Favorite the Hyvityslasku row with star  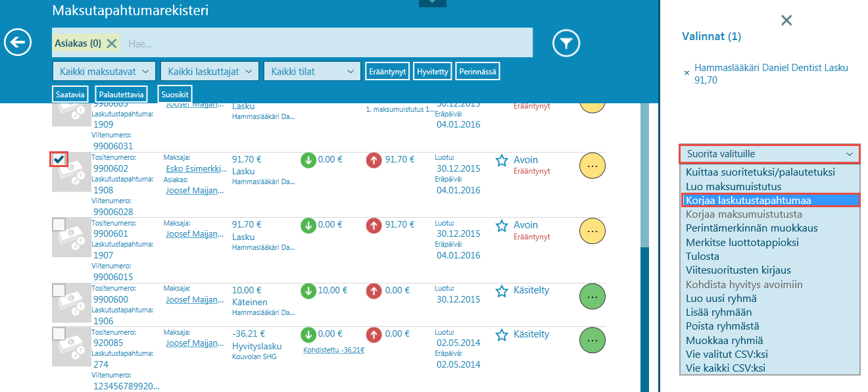502,335
